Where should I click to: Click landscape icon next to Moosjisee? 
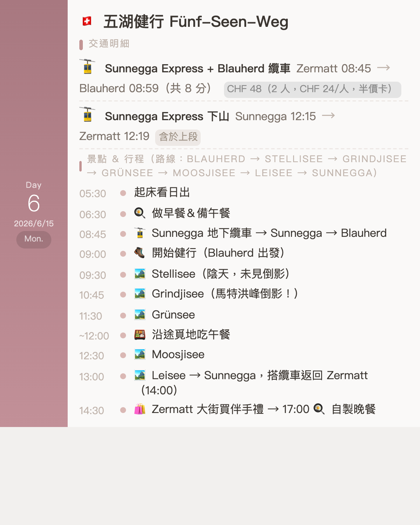click(140, 354)
